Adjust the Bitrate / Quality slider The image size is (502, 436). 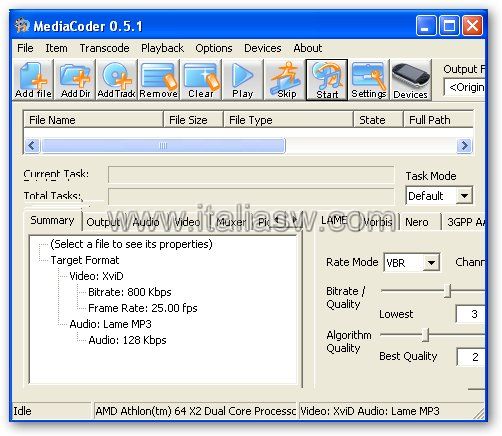tap(448, 291)
